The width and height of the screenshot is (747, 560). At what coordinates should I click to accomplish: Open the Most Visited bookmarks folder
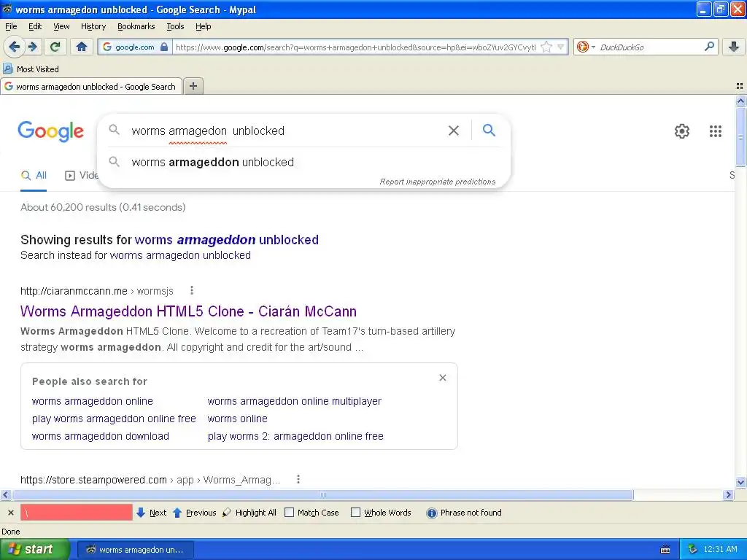(31, 69)
